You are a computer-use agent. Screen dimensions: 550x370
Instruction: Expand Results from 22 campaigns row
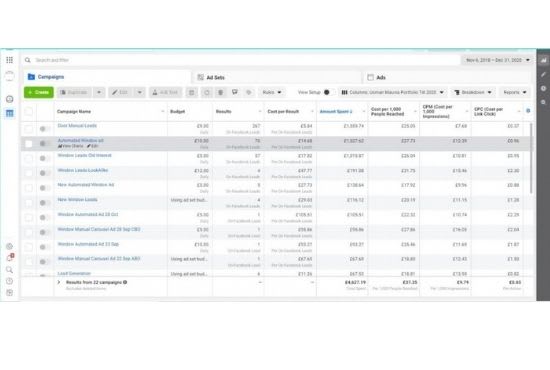[59, 282]
